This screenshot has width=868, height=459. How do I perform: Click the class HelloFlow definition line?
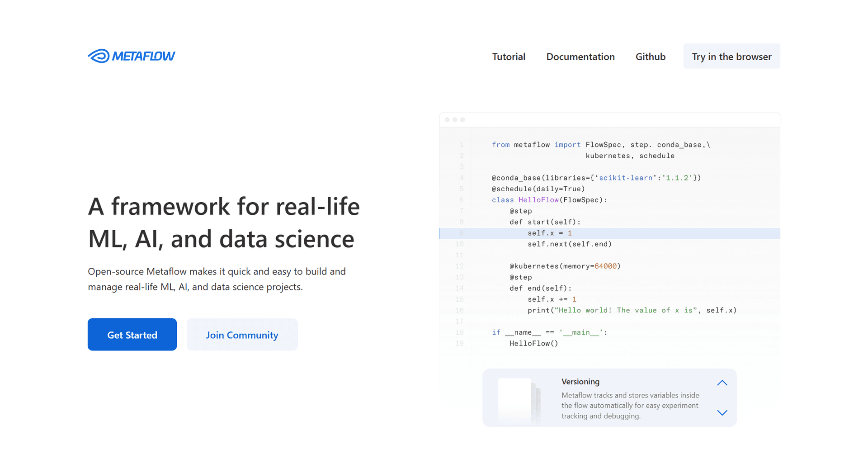549,200
